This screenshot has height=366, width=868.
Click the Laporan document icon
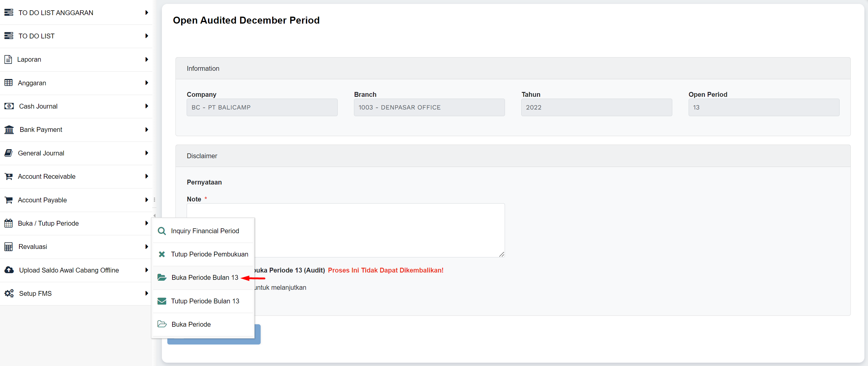[x=8, y=59]
